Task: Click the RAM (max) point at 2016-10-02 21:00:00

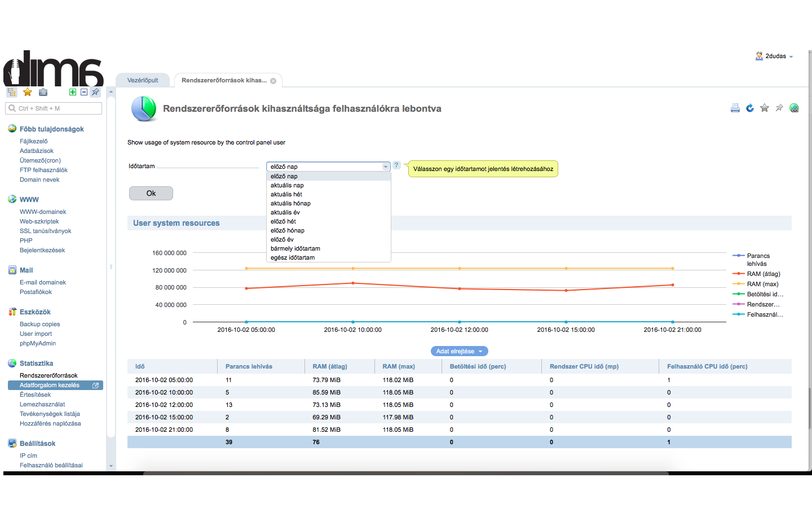Action: point(673,268)
